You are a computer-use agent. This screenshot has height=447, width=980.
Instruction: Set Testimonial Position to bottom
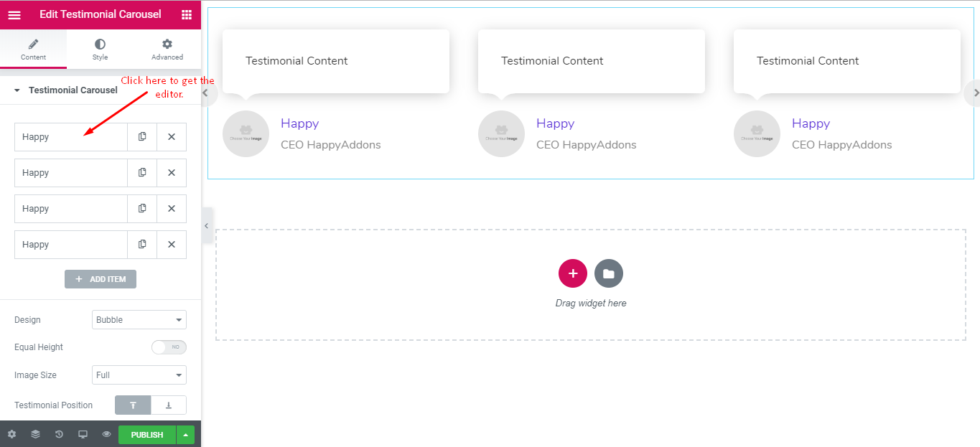[169, 405]
